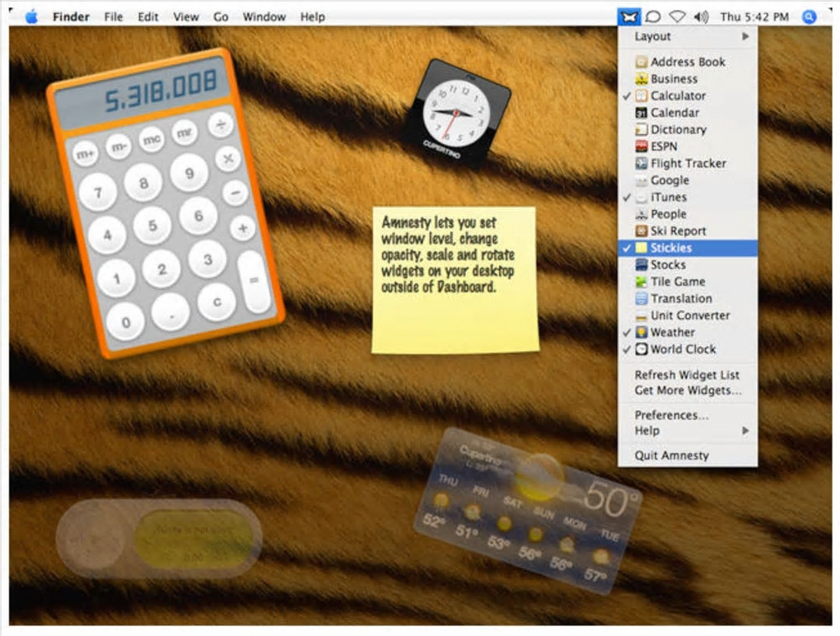Click the yellow Stickies note
Screen dimensions: 840x636
tap(455, 279)
